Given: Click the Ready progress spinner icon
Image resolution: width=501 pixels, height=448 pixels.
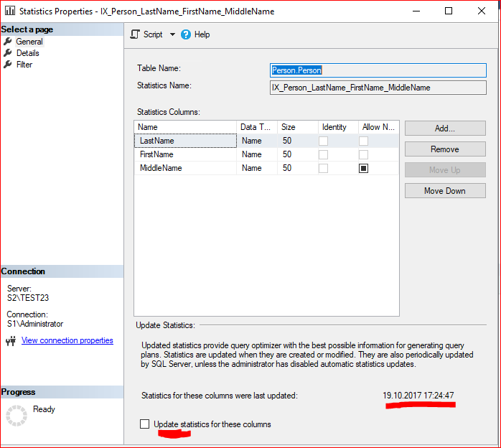Looking at the screenshot, I should coord(17,416).
